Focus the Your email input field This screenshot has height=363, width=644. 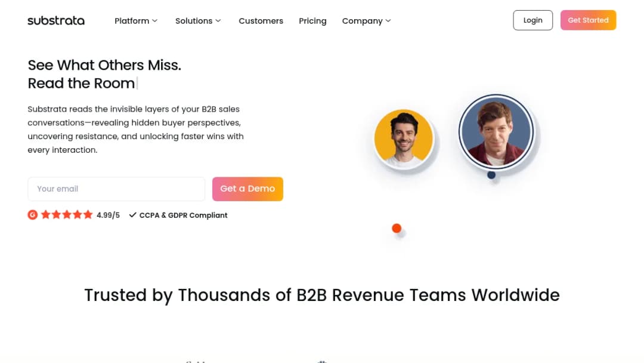pyautogui.click(x=116, y=189)
